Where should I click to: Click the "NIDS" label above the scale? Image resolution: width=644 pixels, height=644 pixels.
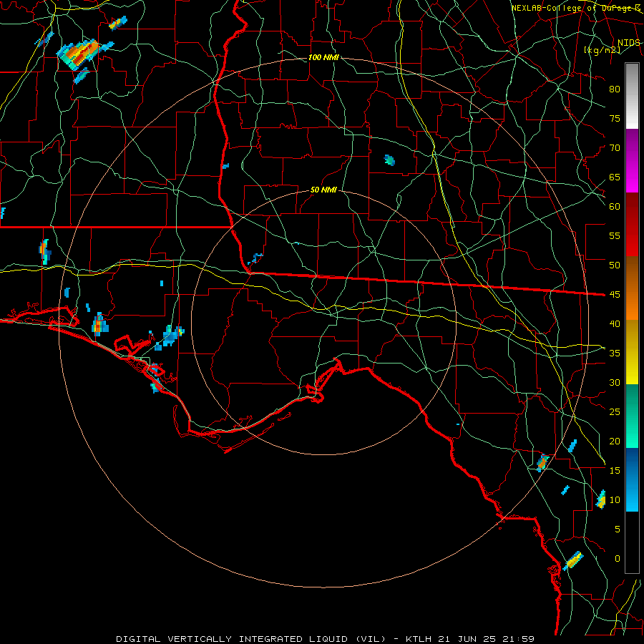[628, 43]
